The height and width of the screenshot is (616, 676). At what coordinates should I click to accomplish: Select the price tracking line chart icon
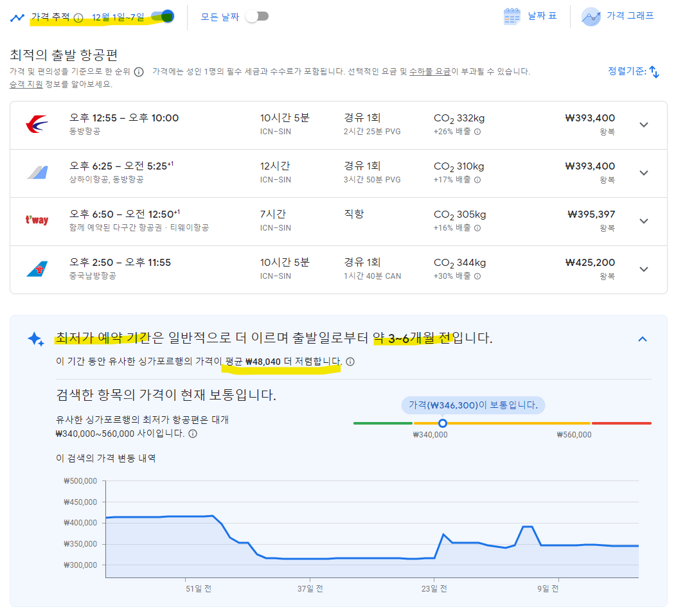click(x=17, y=17)
